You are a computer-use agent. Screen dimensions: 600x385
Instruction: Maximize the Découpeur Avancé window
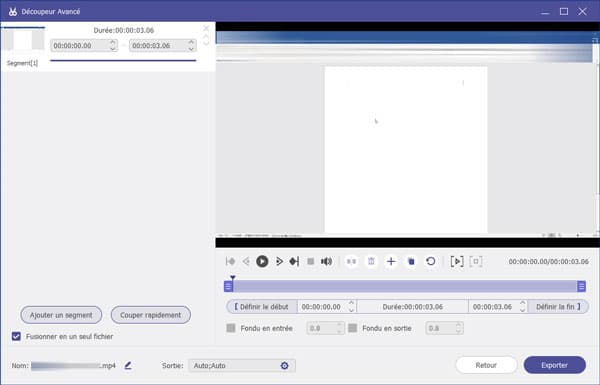point(564,11)
